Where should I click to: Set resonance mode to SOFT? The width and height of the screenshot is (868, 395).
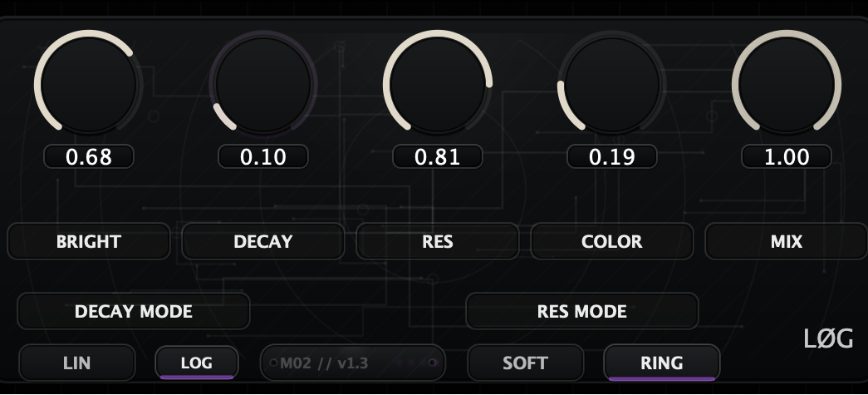click(x=525, y=363)
